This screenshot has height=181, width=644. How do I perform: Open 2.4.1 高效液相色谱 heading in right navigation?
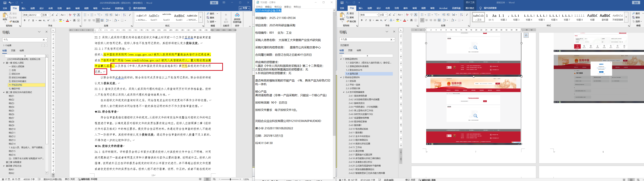(x=358, y=96)
